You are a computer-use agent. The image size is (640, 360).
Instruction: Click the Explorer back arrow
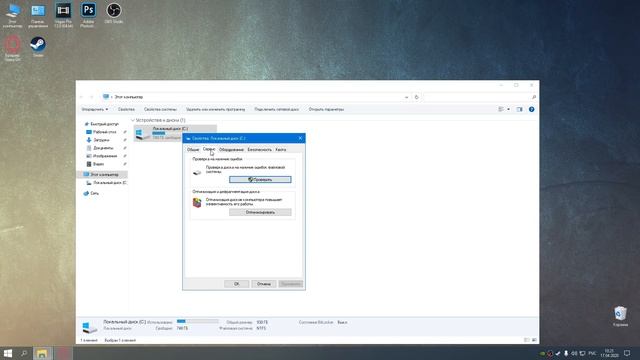tap(82, 97)
